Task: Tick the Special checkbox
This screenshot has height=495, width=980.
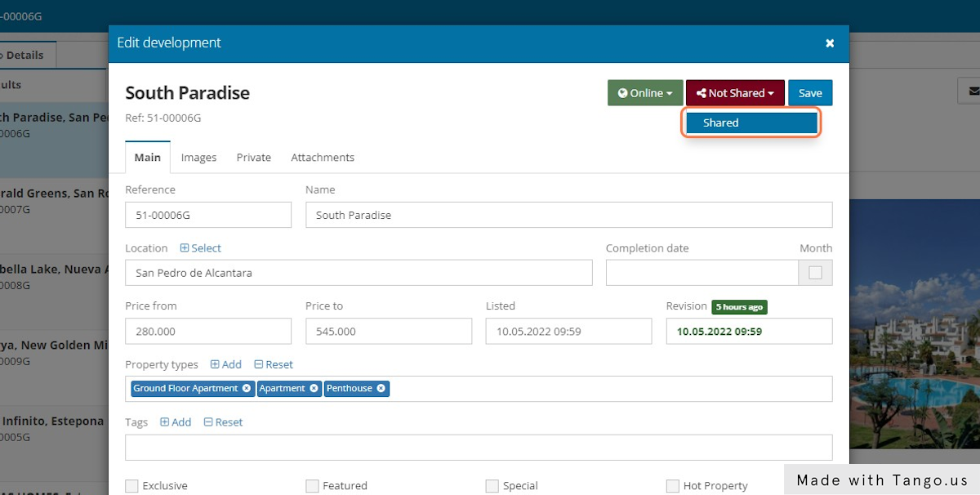Action: (x=492, y=486)
